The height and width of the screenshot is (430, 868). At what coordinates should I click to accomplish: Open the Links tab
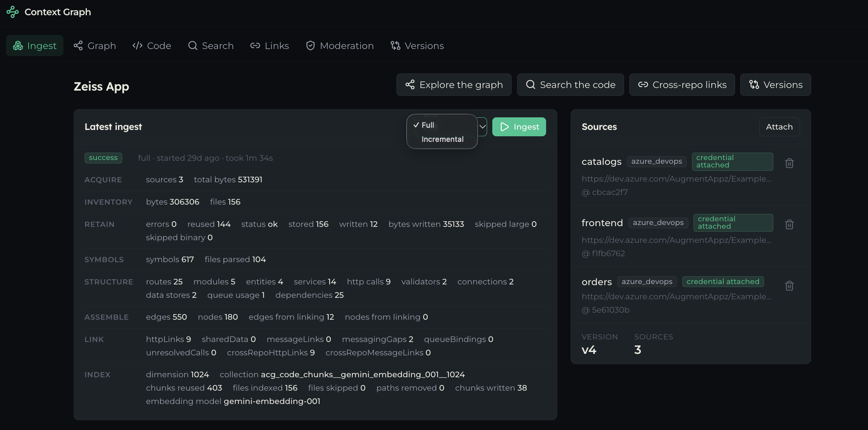(x=270, y=46)
